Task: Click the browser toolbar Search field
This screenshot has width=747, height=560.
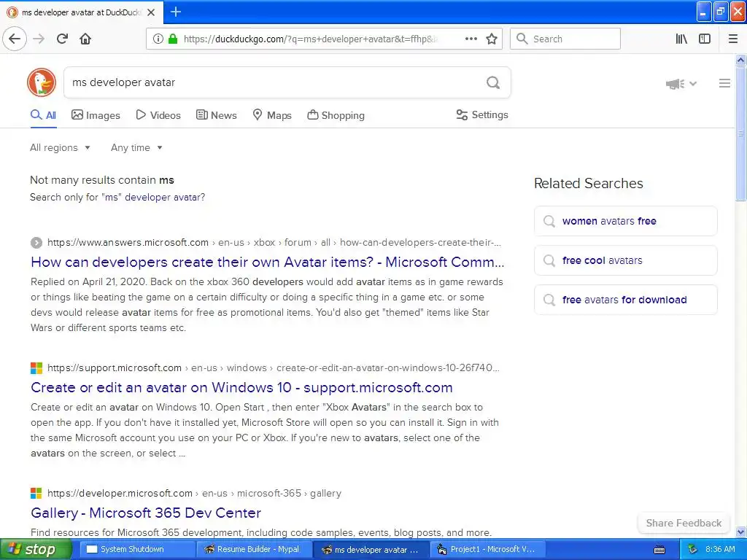Action: pyautogui.click(x=565, y=39)
